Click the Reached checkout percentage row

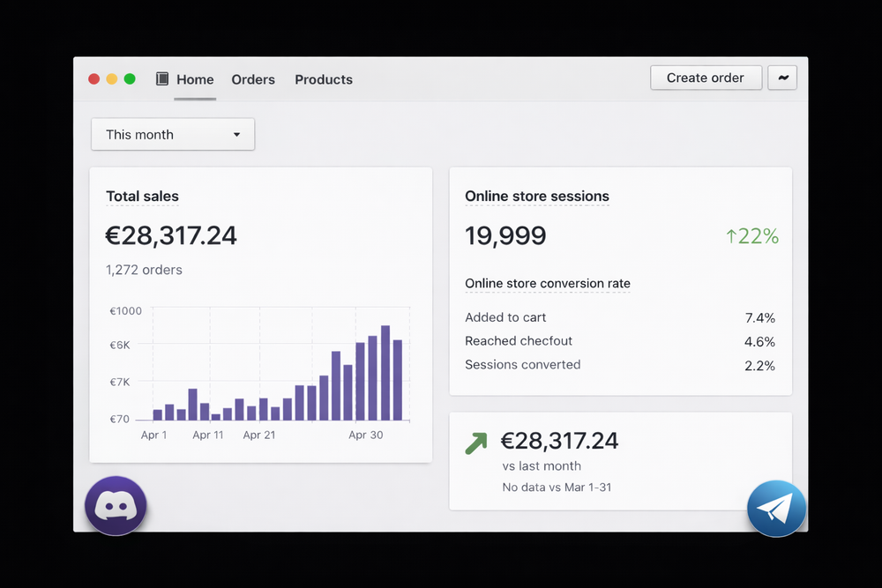619,341
